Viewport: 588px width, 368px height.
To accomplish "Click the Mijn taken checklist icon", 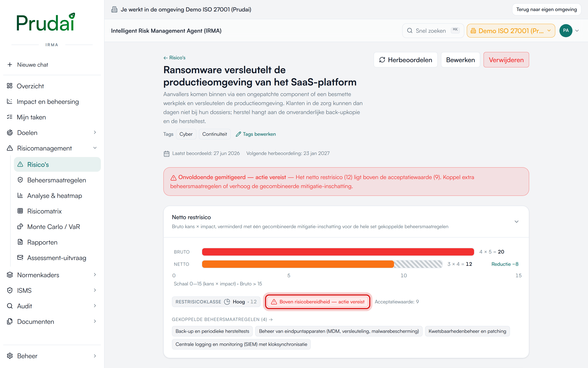I will pos(9,117).
